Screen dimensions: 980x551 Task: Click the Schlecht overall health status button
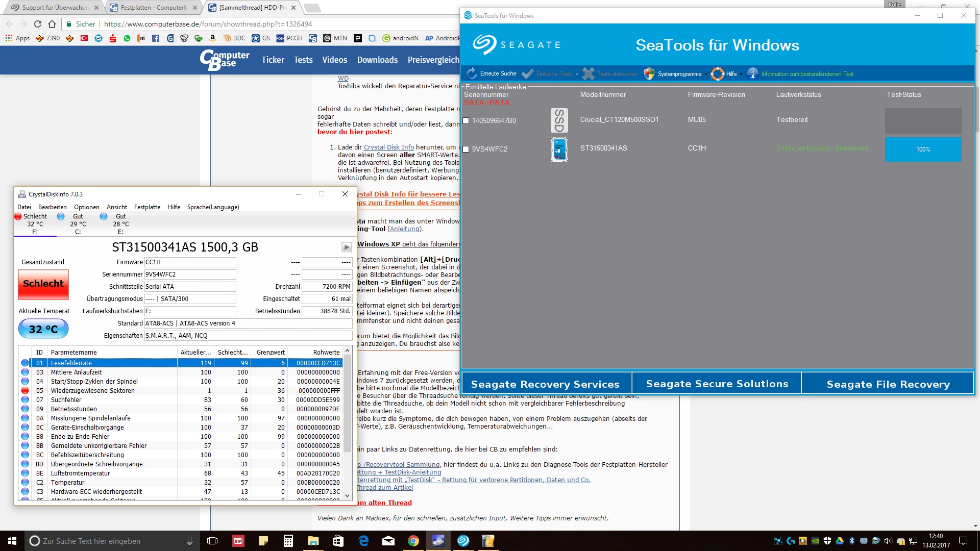point(43,284)
